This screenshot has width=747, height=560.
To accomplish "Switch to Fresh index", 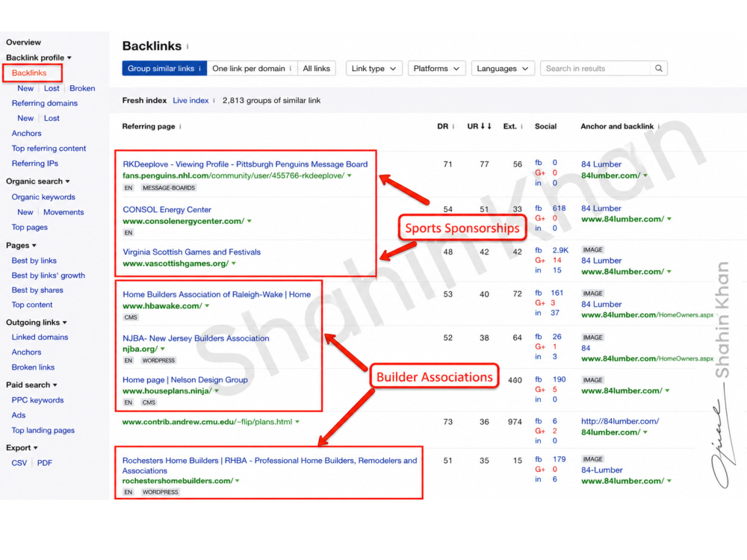I will tap(144, 101).
